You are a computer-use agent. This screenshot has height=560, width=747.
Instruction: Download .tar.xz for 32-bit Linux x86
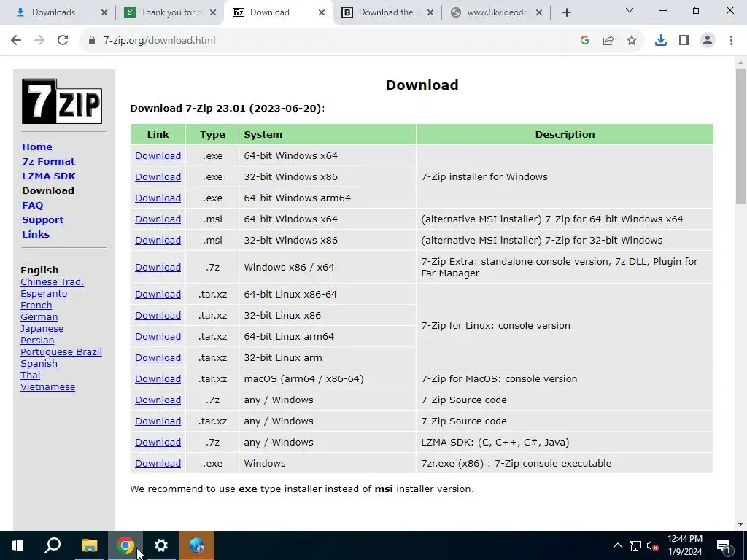(158, 315)
